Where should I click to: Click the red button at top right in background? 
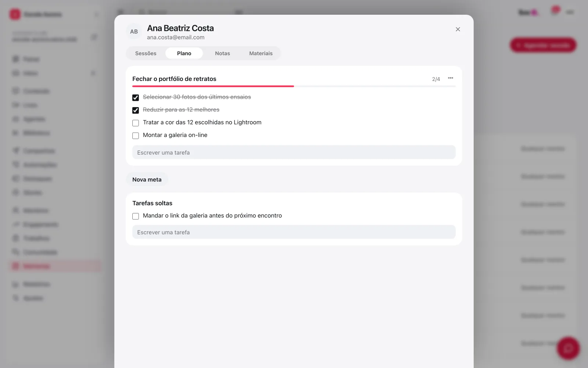[543, 45]
